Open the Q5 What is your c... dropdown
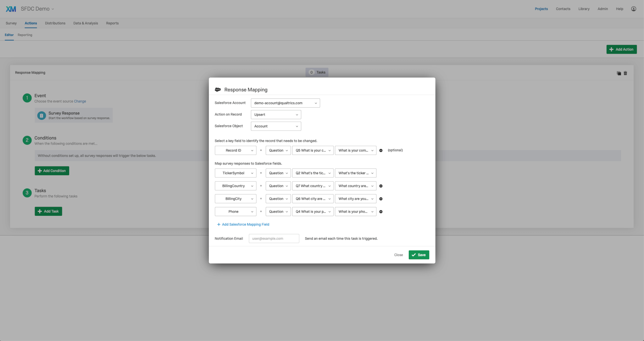 tap(313, 151)
